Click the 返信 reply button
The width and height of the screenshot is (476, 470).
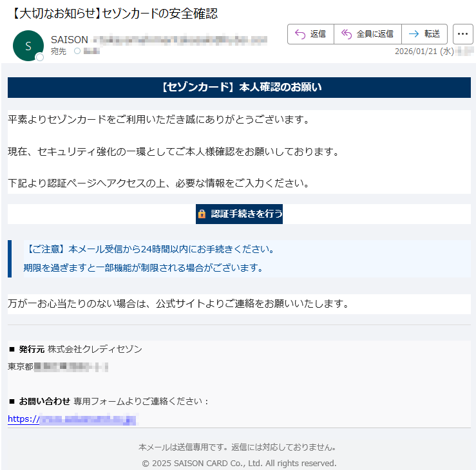pos(310,34)
